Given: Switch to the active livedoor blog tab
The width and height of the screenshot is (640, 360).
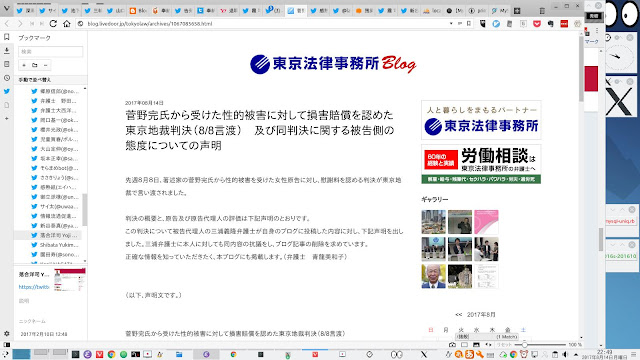Looking at the screenshot, I should tap(296, 11).
